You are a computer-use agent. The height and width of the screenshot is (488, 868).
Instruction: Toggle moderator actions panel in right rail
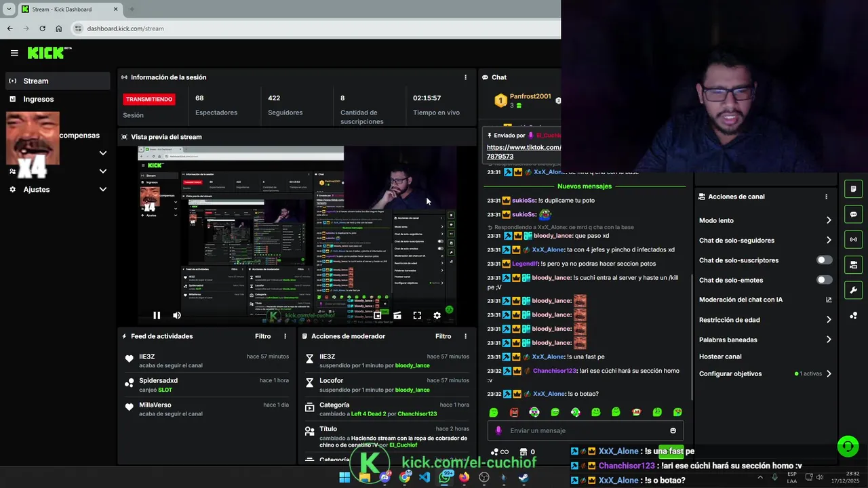click(x=853, y=189)
